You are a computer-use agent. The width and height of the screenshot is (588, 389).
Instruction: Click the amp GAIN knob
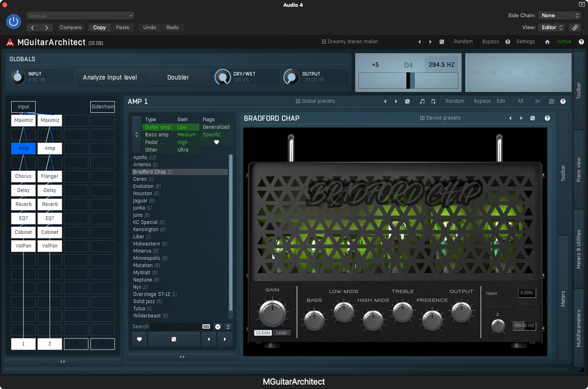[272, 314]
